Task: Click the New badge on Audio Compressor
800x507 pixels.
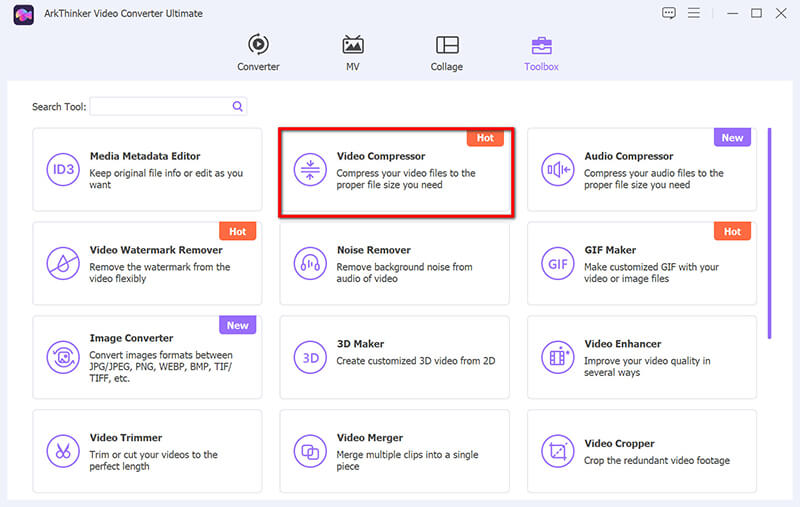Action: 732,137
